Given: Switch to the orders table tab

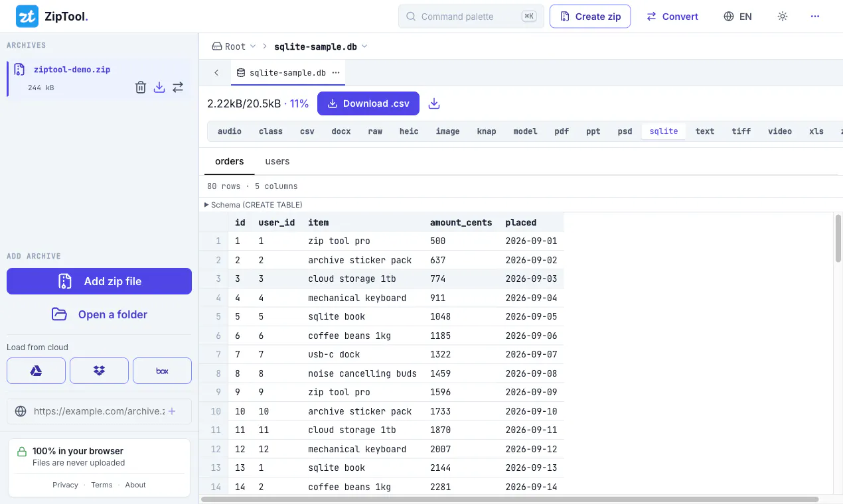Looking at the screenshot, I should [x=230, y=161].
